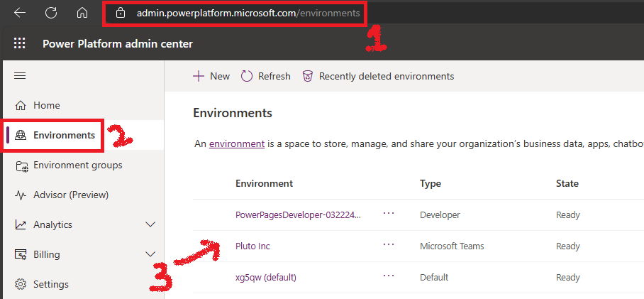Collapse the navigation with the hamburger icon
Screen dimensions: 644x299
pos(20,76)
